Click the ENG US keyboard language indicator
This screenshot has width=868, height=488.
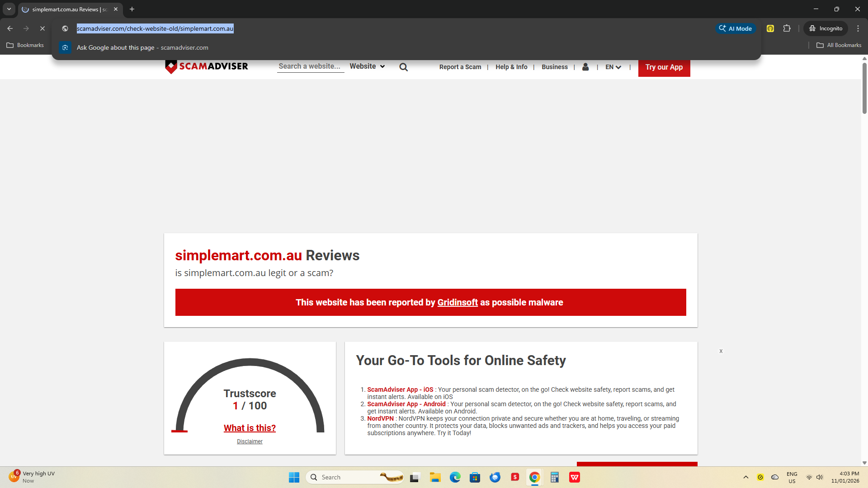point(792,477)
